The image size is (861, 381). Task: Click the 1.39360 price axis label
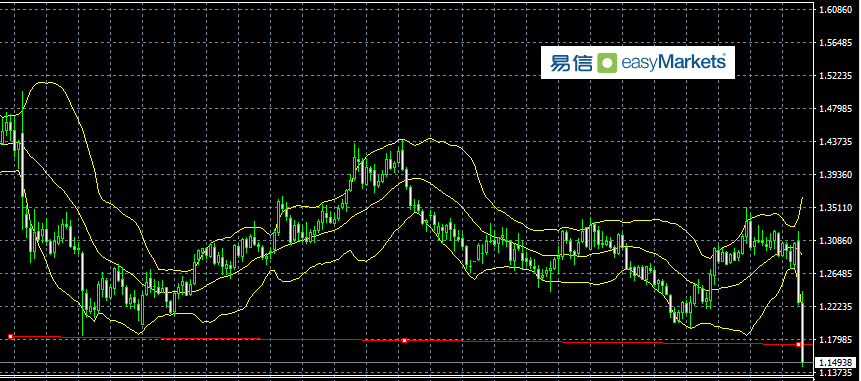pos(835,175)
